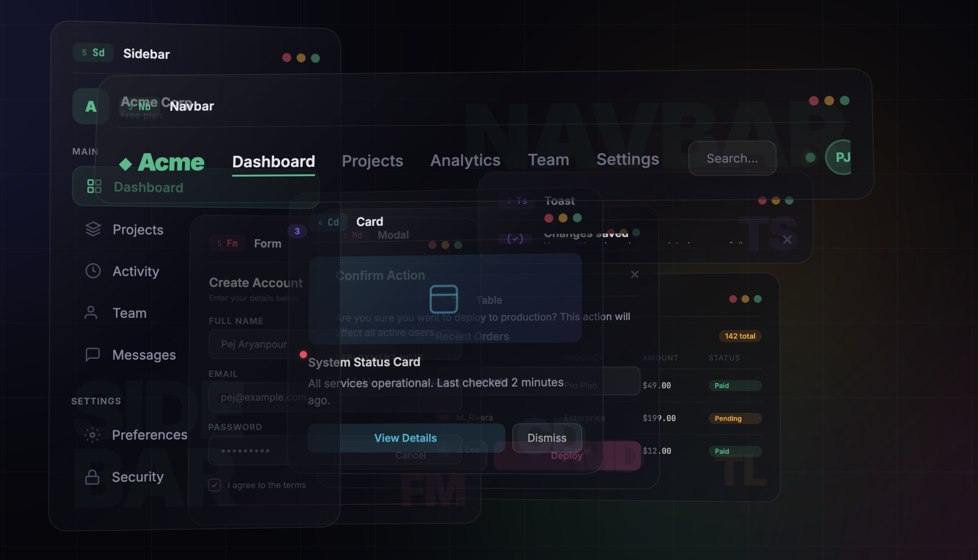Click the Password field in the Form
The height and width of the screenshot is (560, 978).
[335, 450]
